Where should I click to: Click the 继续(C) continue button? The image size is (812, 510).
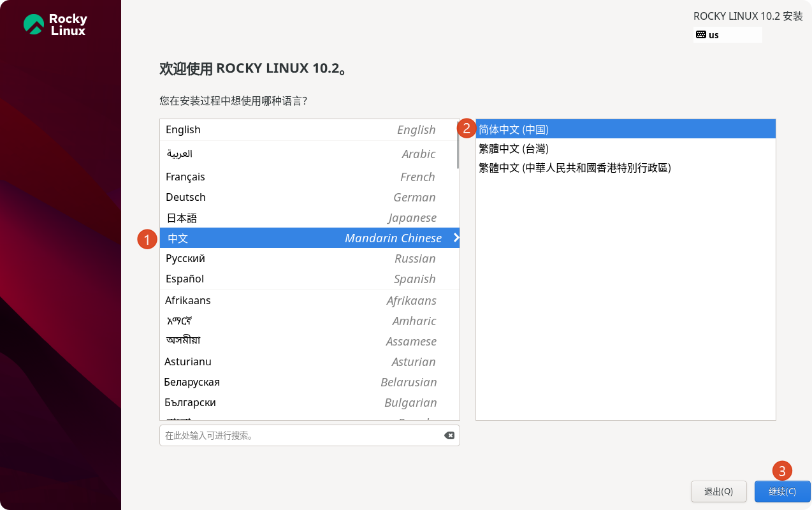(x=782, y=492)
